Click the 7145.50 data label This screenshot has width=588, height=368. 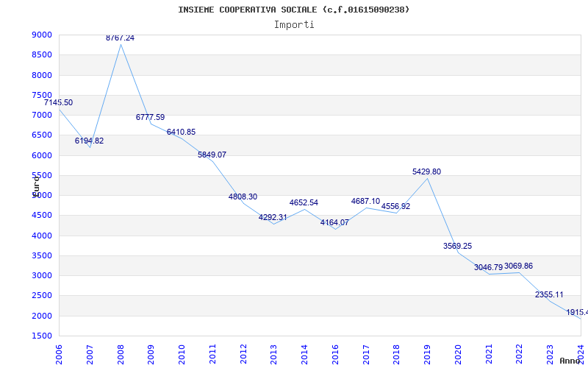pos(59,102)
